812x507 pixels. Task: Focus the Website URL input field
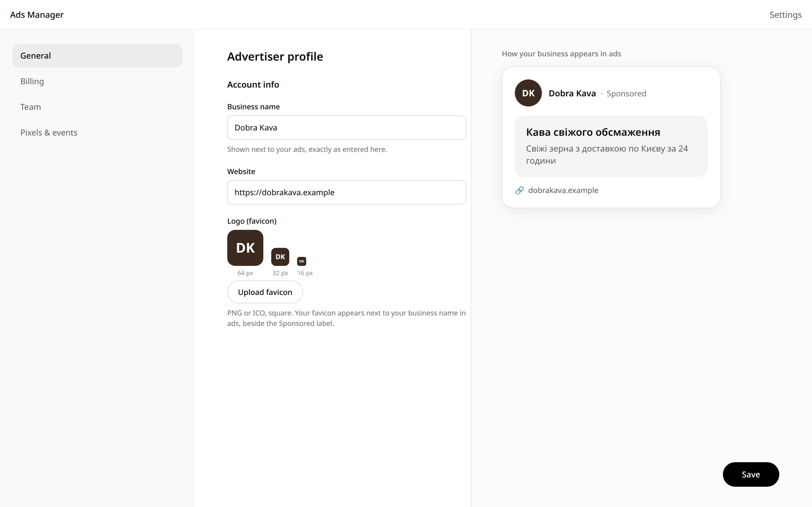pos(347,192)
